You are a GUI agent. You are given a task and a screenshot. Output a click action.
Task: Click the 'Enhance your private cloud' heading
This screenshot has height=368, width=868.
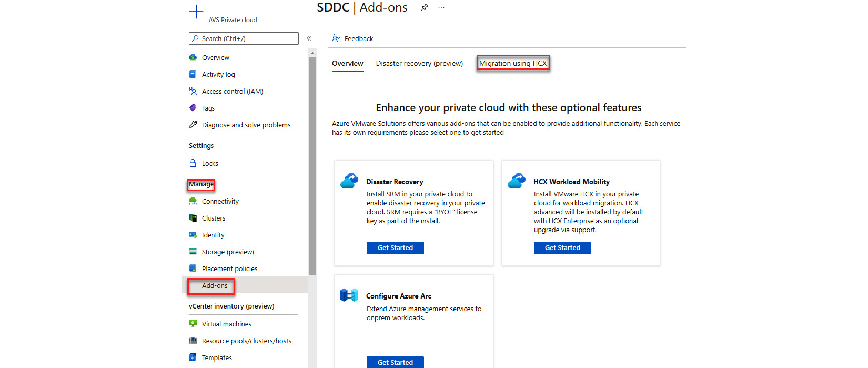pyautogui.click(x=509, y=107)
